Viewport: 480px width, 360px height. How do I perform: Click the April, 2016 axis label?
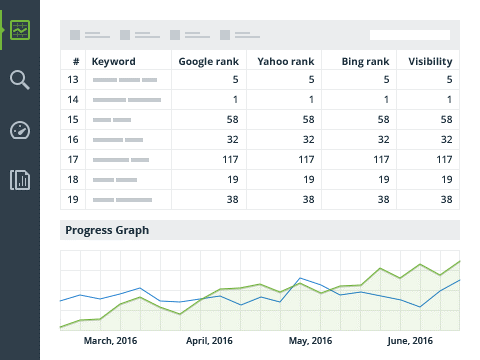[209, 341]
